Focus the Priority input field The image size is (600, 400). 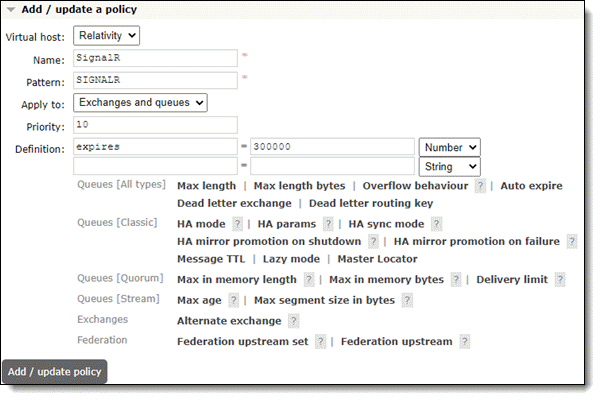(x=155, y=125)
